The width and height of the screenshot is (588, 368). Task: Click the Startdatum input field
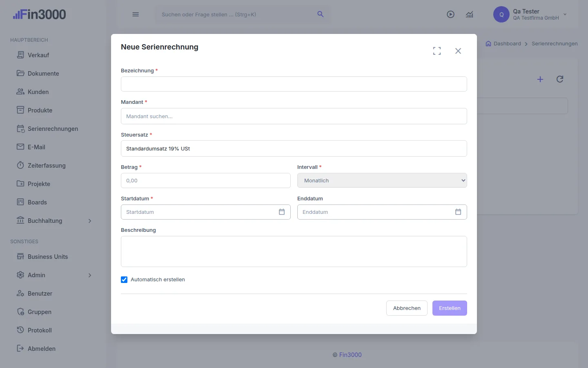206,212
